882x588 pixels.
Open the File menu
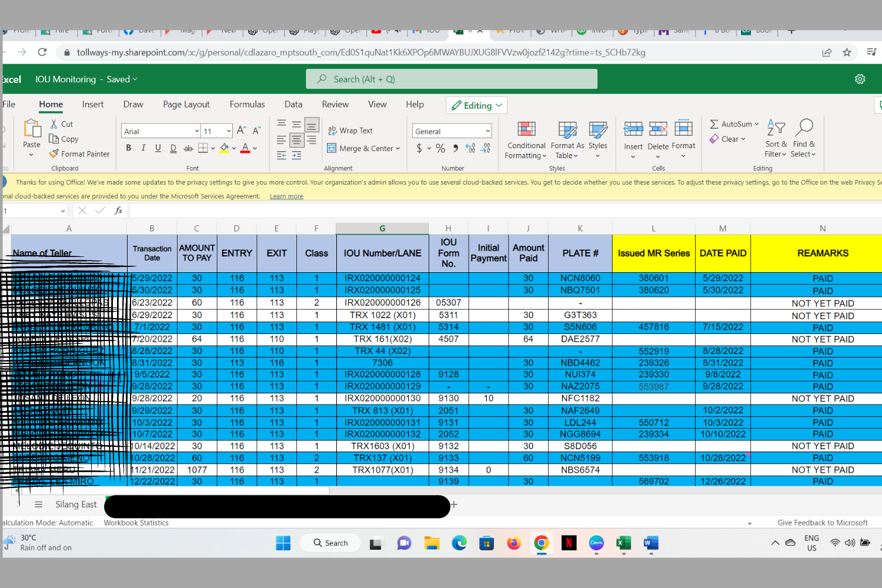click(x=9, y=104)
